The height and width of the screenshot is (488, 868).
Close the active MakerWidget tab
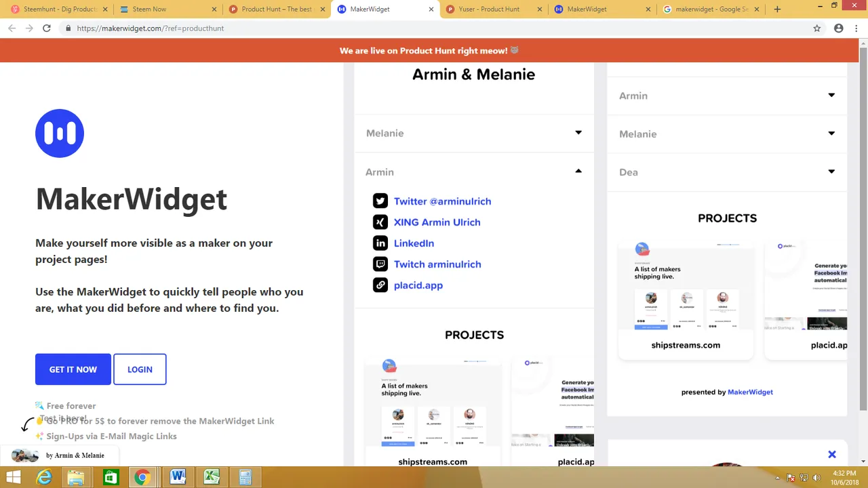(431, 9)
